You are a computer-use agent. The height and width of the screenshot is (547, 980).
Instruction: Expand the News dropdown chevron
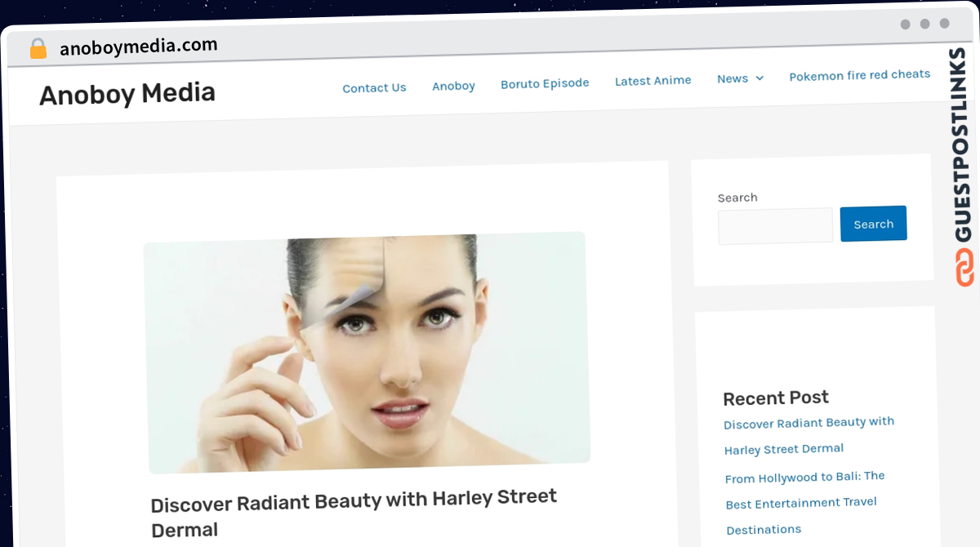point(759,78)
